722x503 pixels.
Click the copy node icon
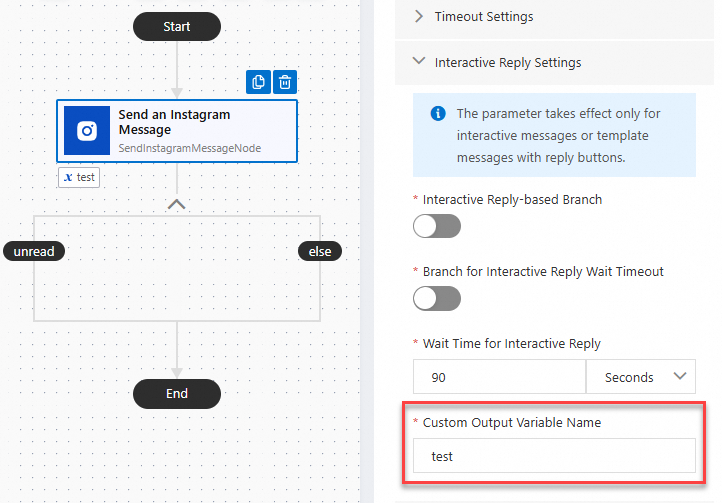tap(258, 82)
